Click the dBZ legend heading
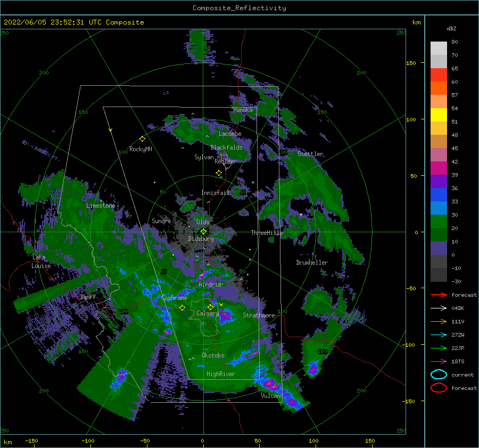The image size is (479, 448). pyautogui.click(x=451, y=28)
